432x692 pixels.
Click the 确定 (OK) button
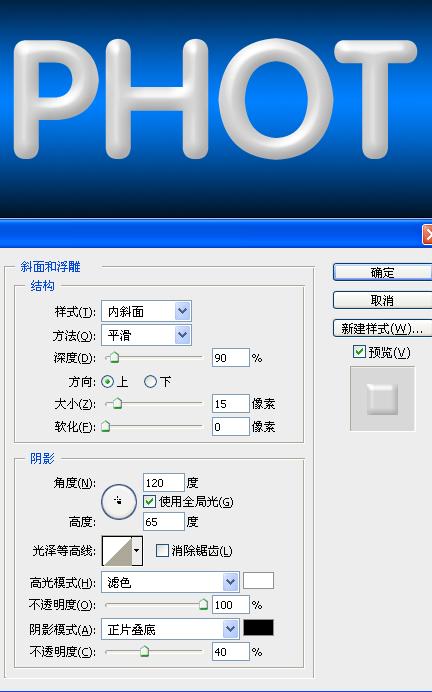tap(382, 272)
